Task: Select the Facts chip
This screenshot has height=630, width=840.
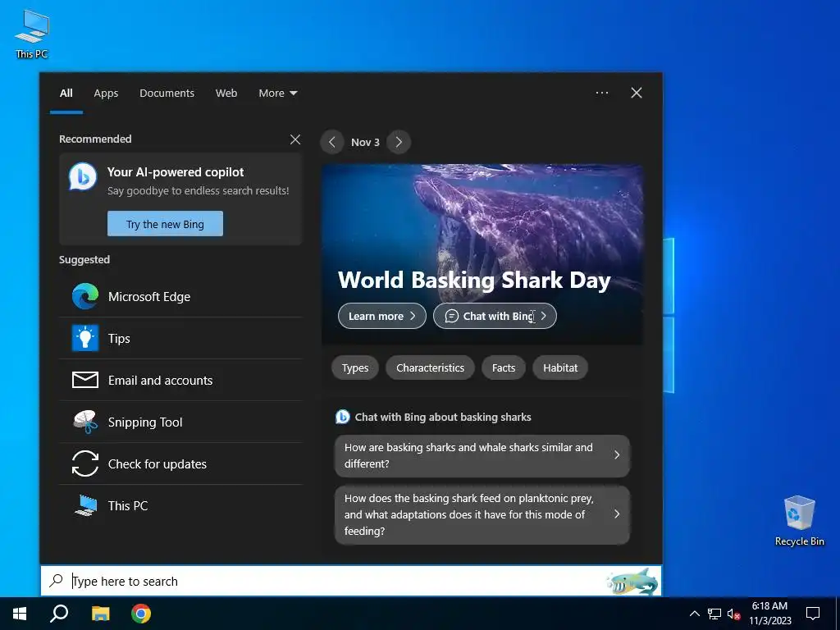Action: point(504,368)
